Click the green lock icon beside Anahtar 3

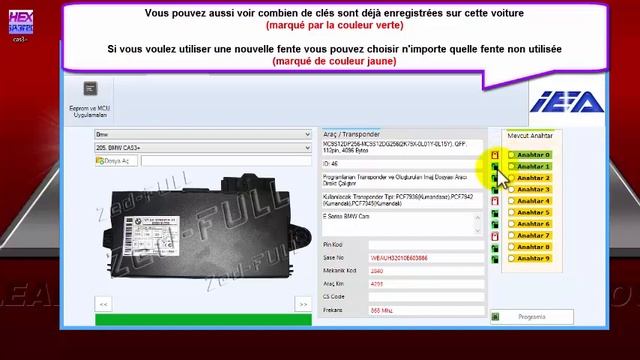coord(495,190)
